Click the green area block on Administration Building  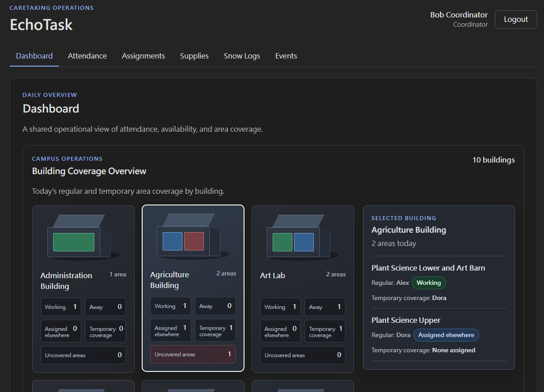[74, 242]
